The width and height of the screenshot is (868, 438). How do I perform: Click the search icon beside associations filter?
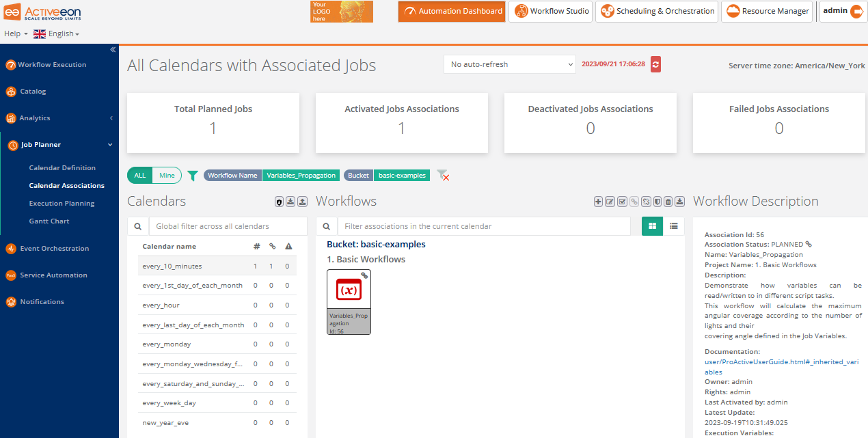pos(327,226)
